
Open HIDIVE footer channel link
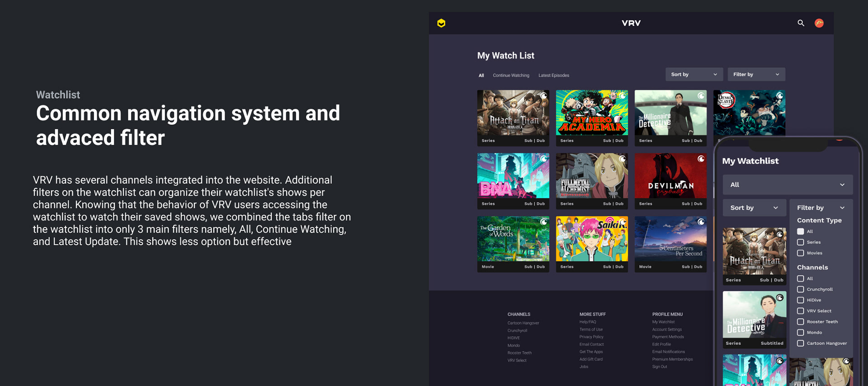coord(514,338)
